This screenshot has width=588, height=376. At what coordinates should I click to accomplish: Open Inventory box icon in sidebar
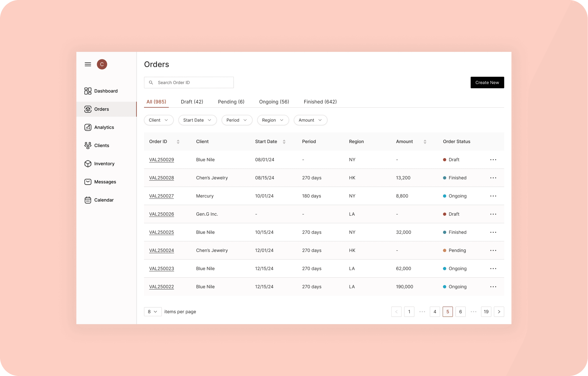click(88, 164)
